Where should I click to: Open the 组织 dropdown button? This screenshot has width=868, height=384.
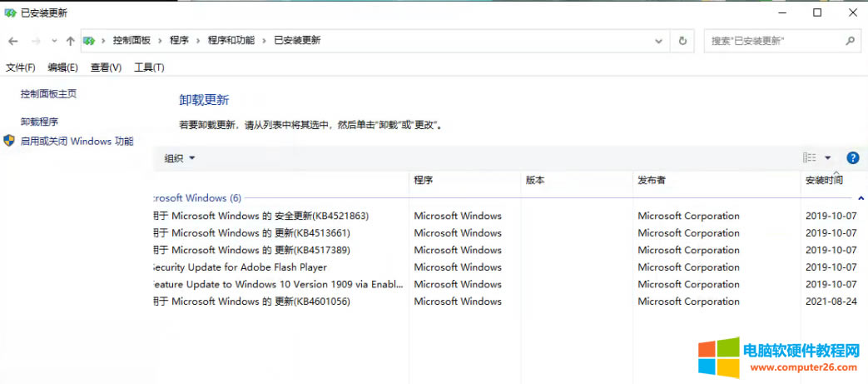[180, 158]
